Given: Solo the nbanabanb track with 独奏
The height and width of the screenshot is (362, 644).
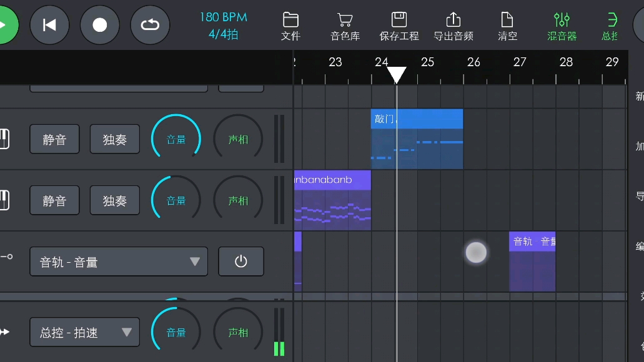Looking at the screenshot, I should pyautogui.click(x=114, y=200).
